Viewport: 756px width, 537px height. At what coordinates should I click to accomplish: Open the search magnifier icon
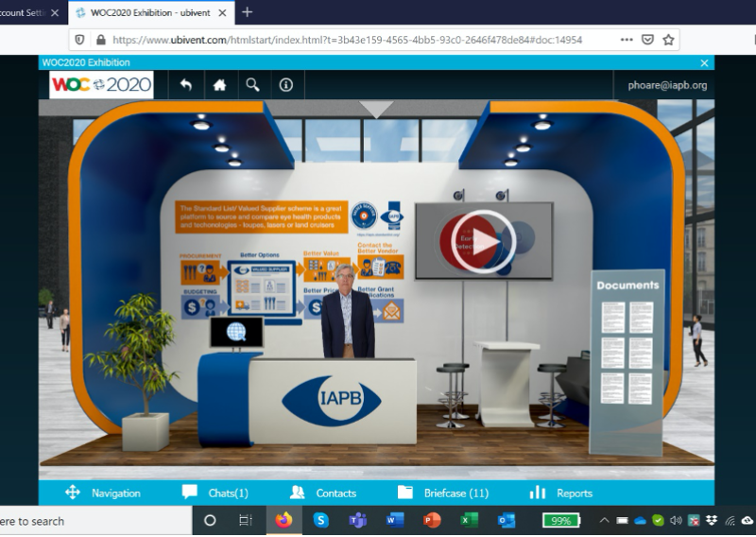[x=252, y=85]
